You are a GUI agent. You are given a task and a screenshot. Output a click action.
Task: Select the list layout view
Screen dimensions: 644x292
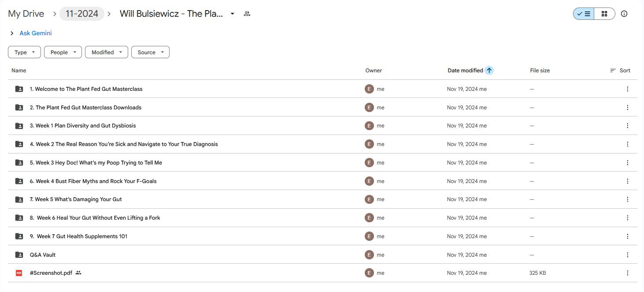coord(584,14)
